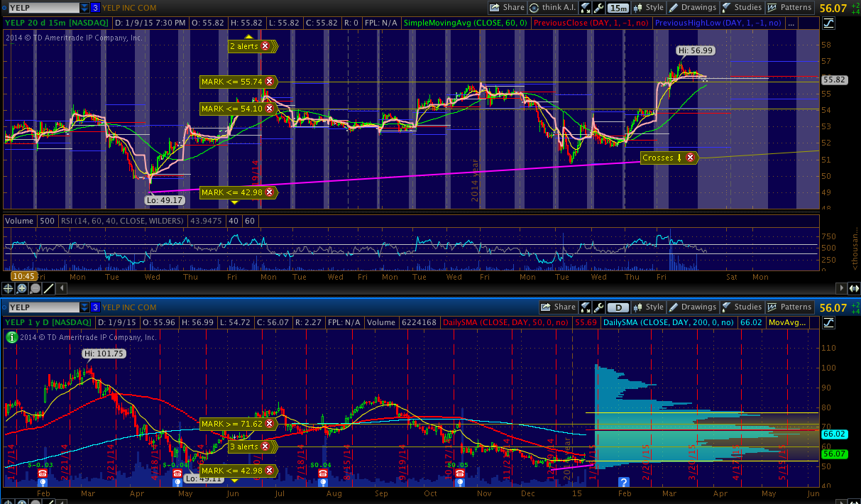Remove the MARK <= 55.74 alert
This screenshot has height=504, width=861.
pyautogui.click(x=268, y=82)
